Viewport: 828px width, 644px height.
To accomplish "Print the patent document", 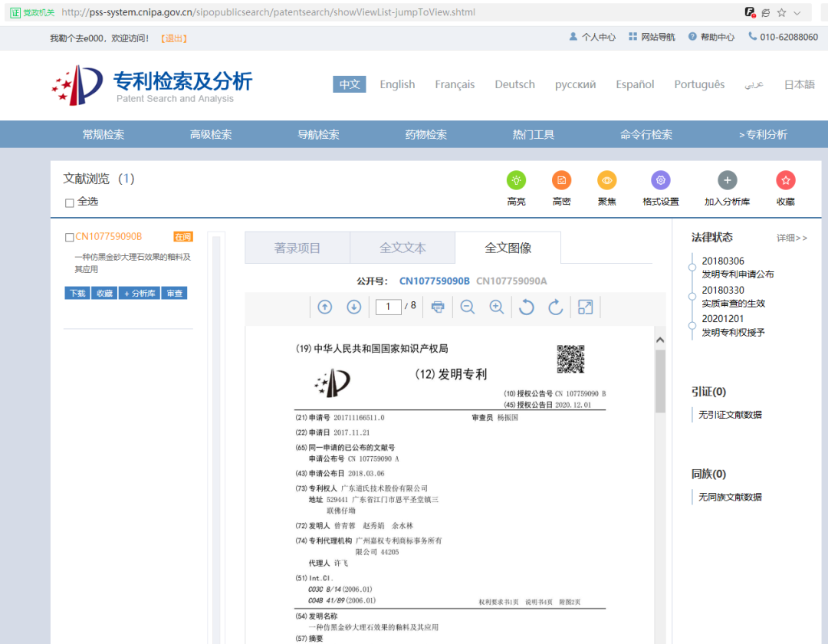I will pyautogui.click(x=437, y=307).
